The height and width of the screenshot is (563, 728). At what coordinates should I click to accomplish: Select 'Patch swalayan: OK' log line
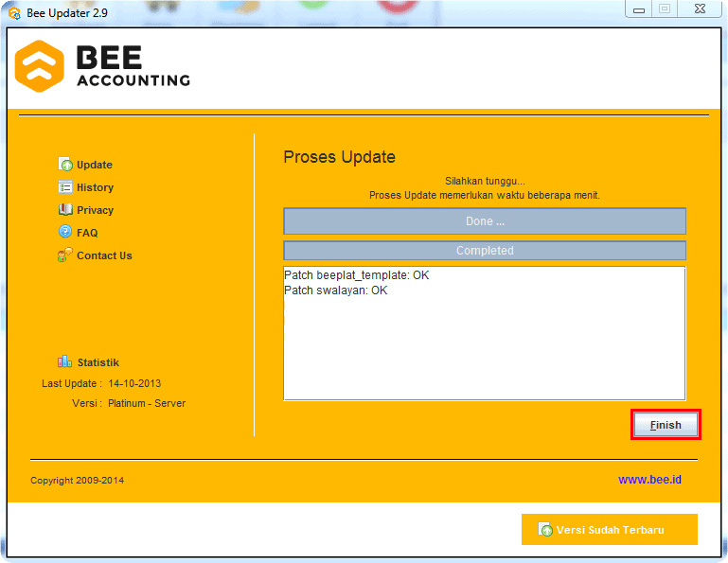coord(336,290)
